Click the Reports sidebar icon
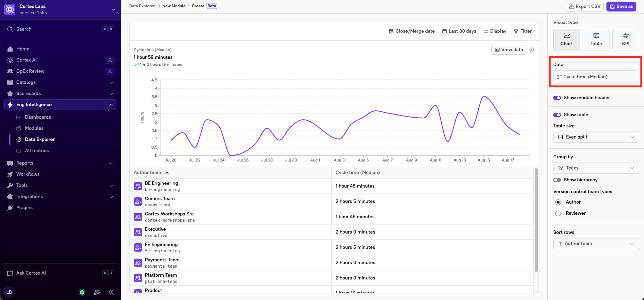This screenshot has height=300, width=644. tap(10, 163)
